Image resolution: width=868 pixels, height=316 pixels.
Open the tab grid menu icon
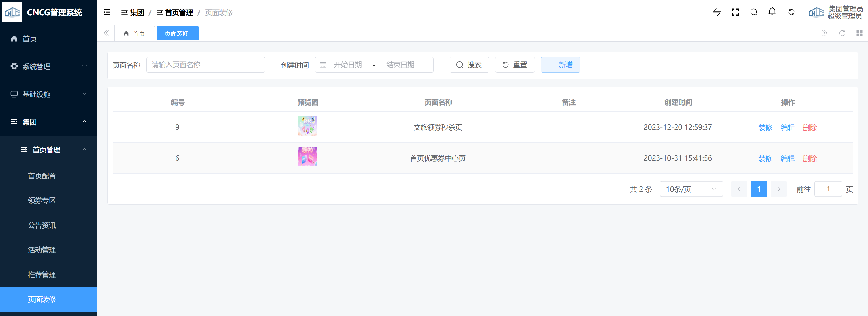pyautogui.click(x=859, y=33)
